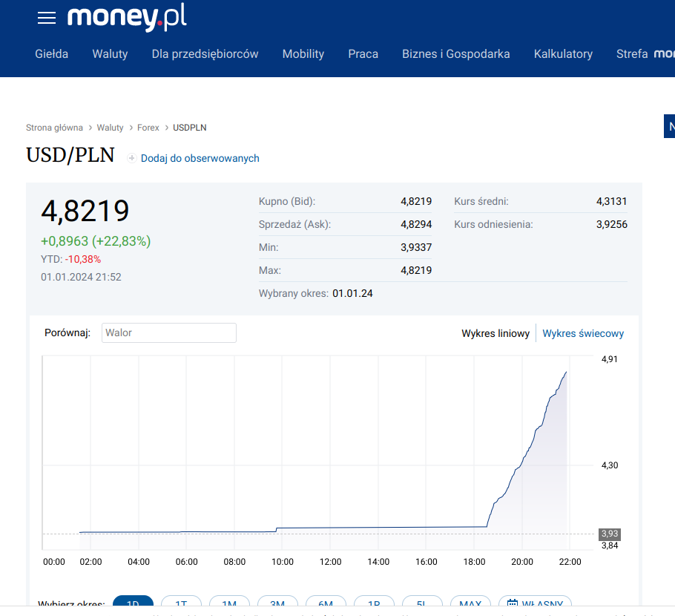This screenshot has height=616, width=675.
Task: Click the Walor comparison input field
Action: [x=168, y=332]
